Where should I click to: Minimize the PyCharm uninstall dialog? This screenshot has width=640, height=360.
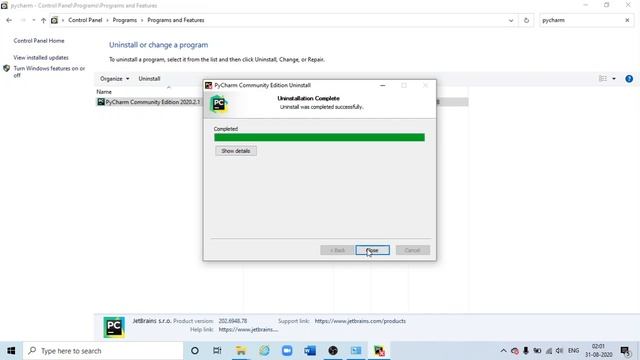(x=382, y=85)
